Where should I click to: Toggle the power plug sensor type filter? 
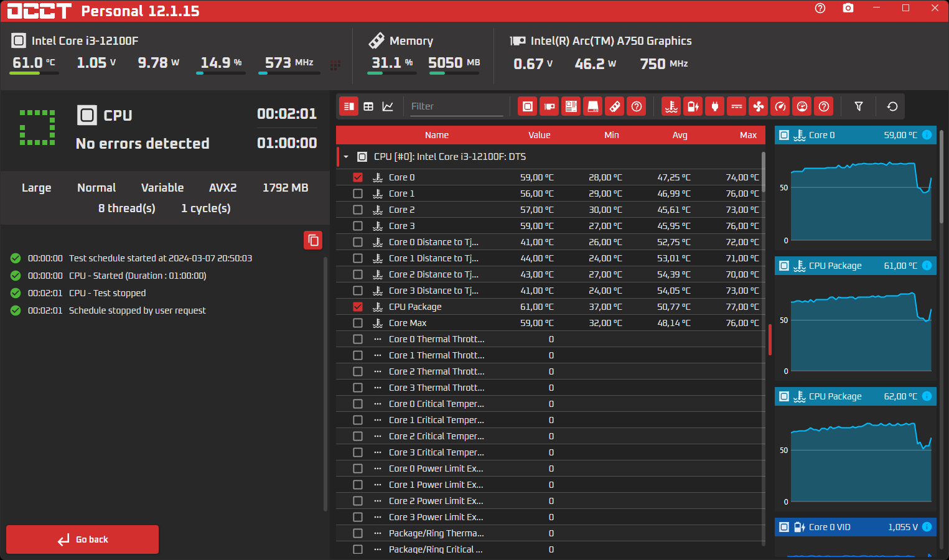coord(715,106)
